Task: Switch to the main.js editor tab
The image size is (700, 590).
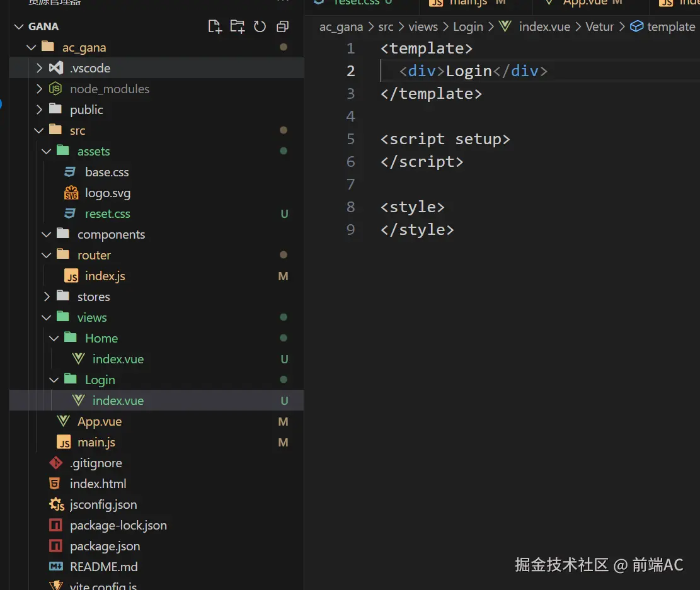Action: click(x=468, y=3)
